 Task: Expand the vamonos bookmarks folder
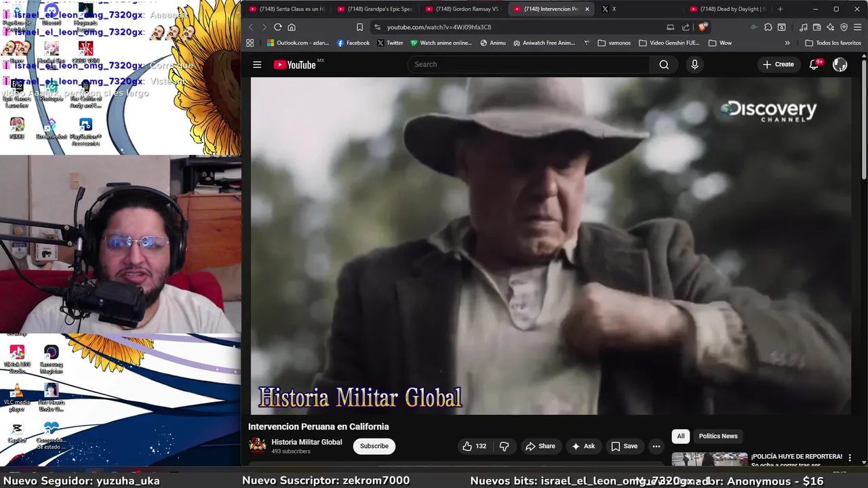click(x=614, y=43)
